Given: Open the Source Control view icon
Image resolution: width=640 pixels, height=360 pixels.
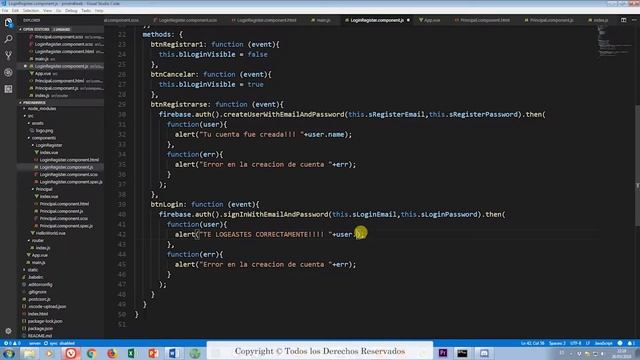Looking at the screenshot, I should [x=8, y=56].
